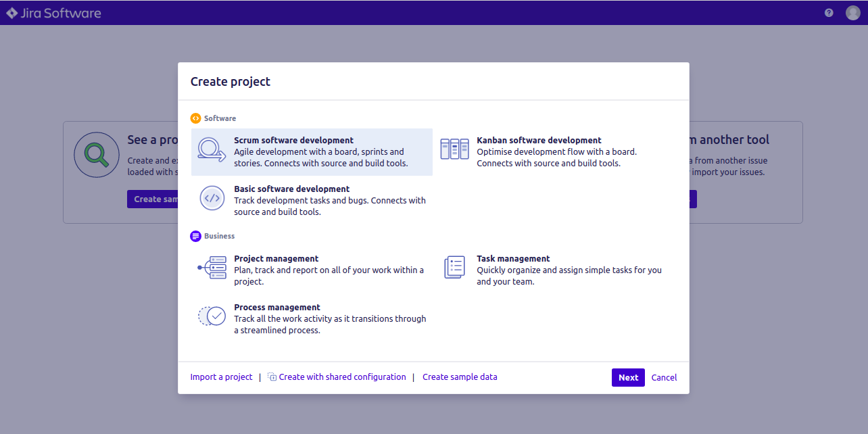Open the user profile avatar

pos(853,13)
